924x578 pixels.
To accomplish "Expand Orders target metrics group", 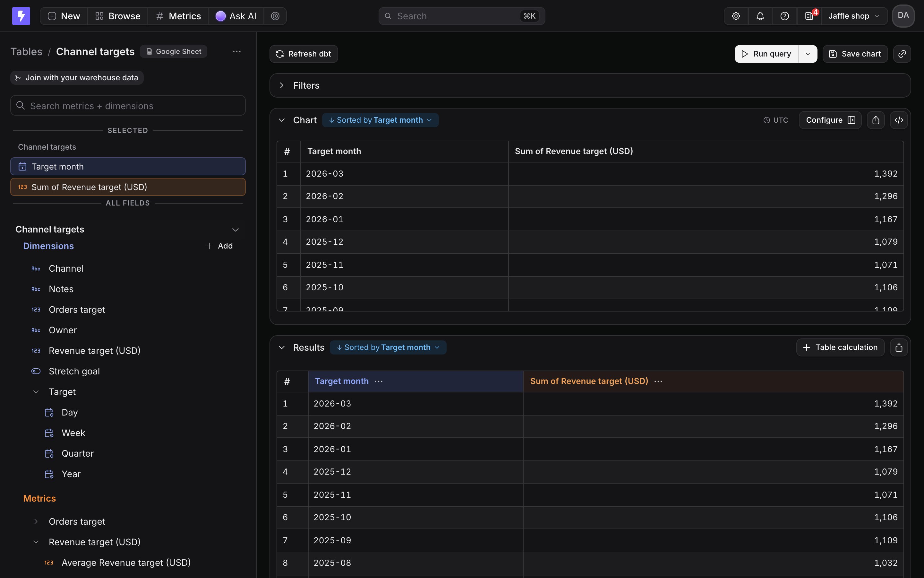I will pyautogui.click(x=36, y=522).
